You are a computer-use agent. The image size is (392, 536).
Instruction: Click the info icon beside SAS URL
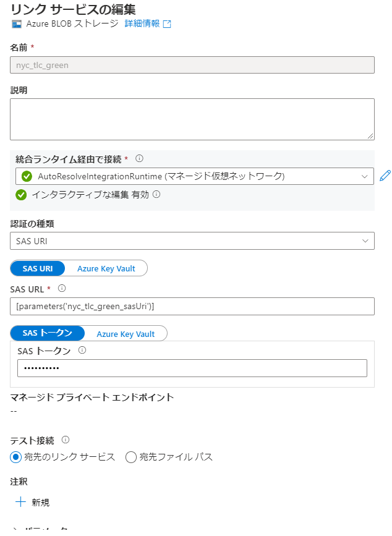[x=62, y=288]
